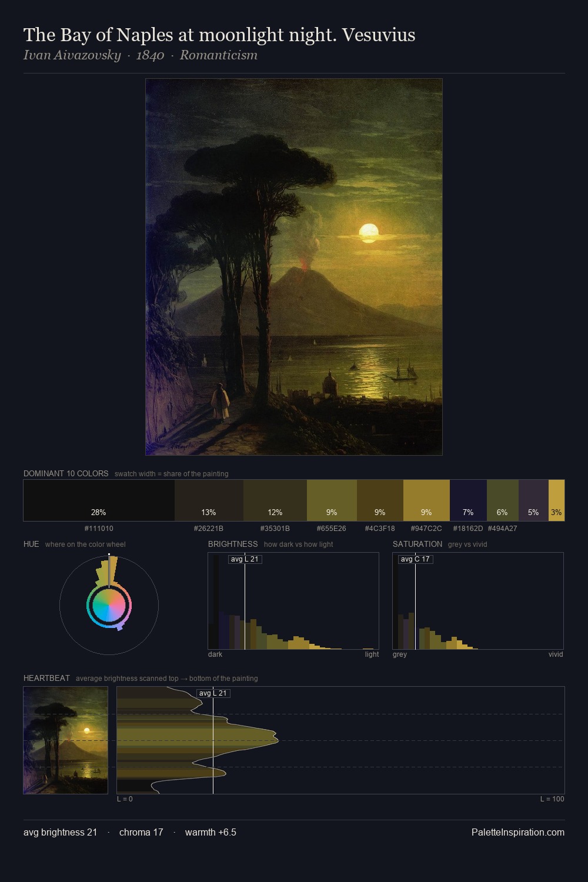Click the hex code '#26221B'
This screenshot has width=588, height=882.
pos(209,529)
